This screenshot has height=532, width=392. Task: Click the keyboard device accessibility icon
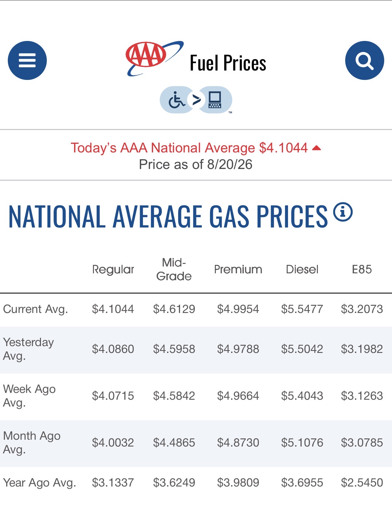point(215,100)
